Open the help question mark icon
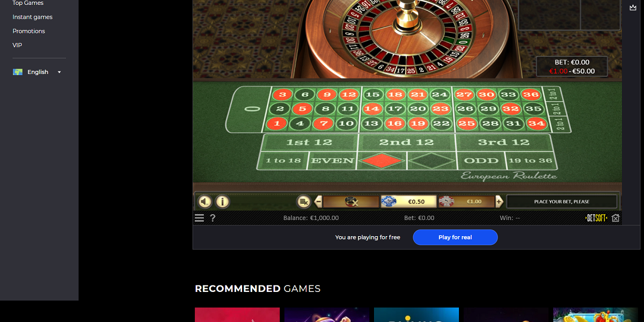Screen dimensions: 644x322 [x=213, y=218]
